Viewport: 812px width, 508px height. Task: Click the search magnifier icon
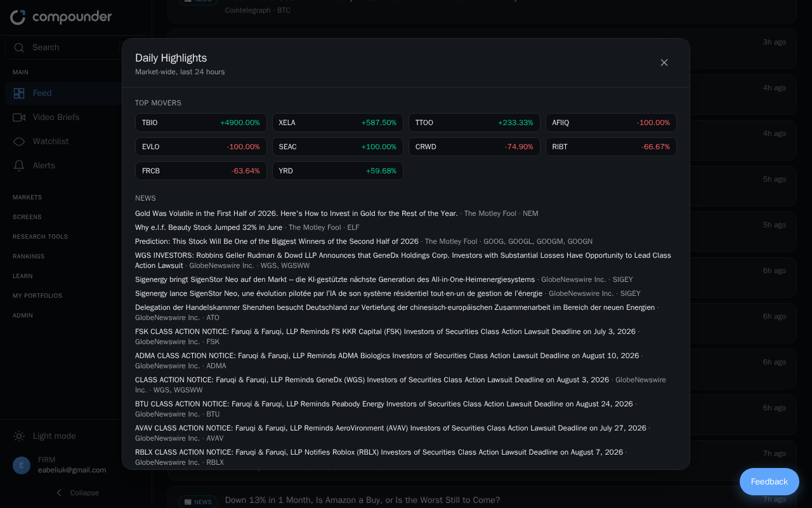(x=19, y=48)
